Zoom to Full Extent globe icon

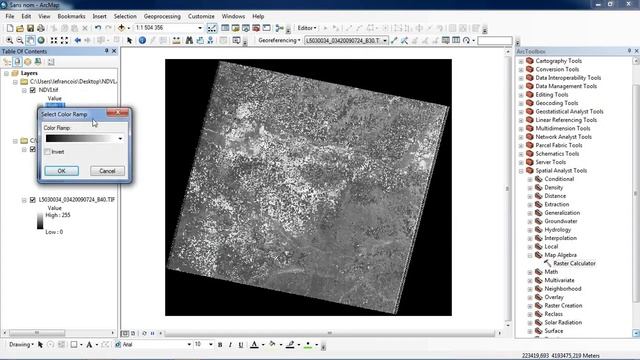(x=41, y=40)
